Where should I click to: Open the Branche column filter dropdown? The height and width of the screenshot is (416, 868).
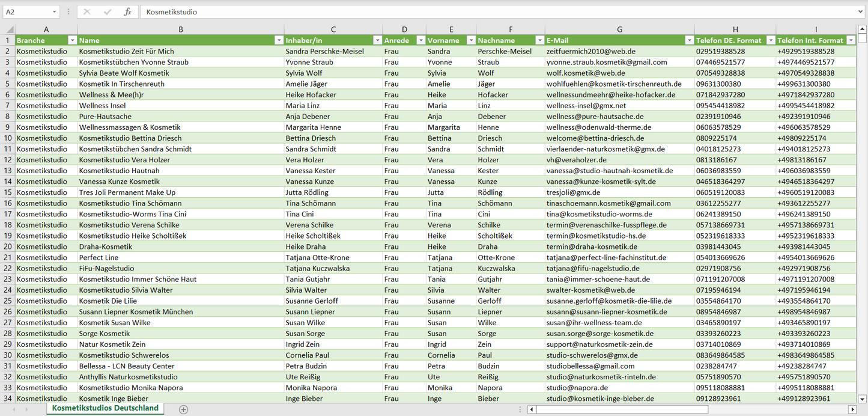click(x=72, y=40)
